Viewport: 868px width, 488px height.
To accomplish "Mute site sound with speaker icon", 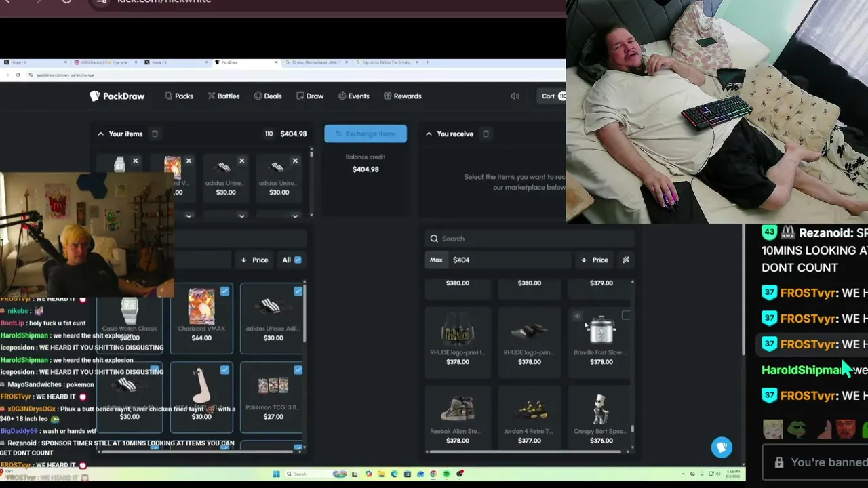I will (x=515, y=96).
